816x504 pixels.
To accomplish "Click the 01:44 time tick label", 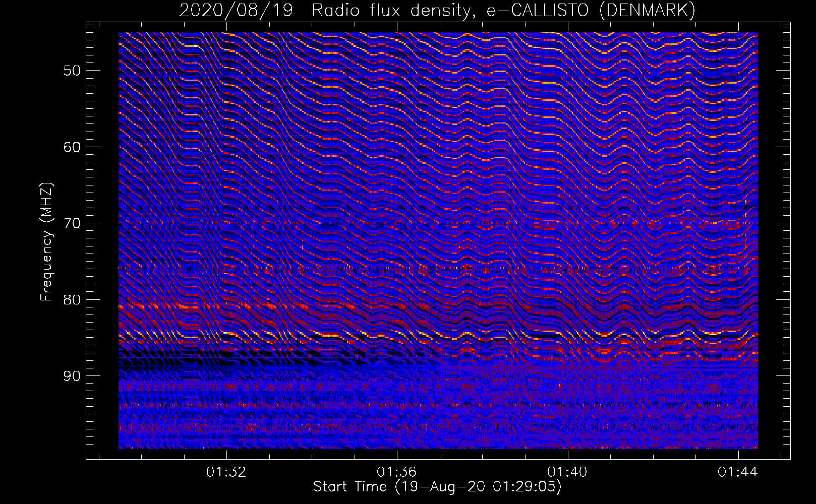I will 738,472.
